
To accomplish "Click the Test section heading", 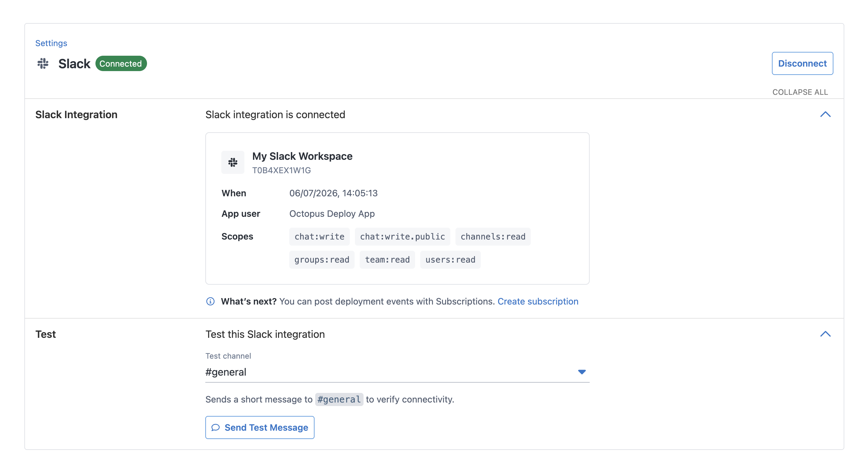I will (x=45, y=334).
